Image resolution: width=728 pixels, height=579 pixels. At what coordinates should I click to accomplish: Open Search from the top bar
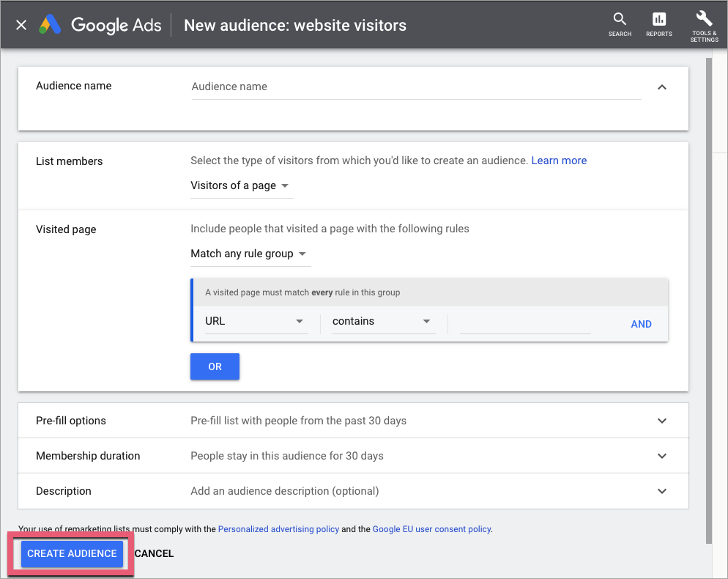coord(620,24)
